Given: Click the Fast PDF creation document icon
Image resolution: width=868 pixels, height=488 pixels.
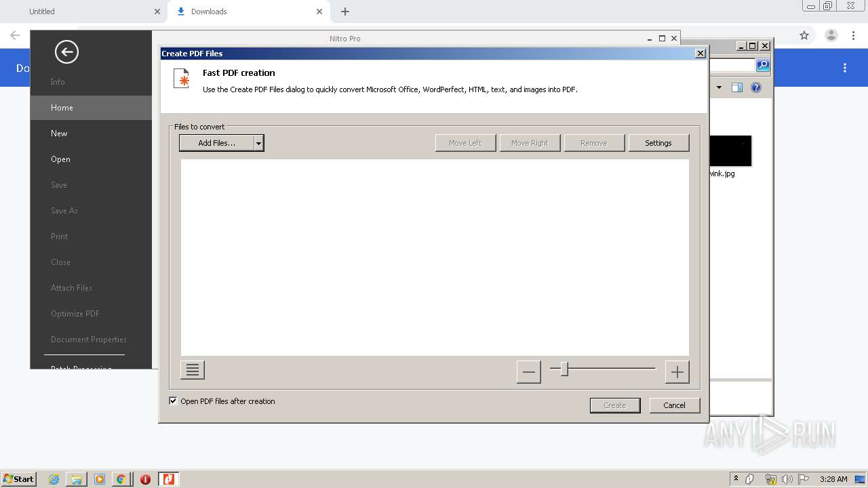Looking at the screenshot, I should [x=181, y=79].
